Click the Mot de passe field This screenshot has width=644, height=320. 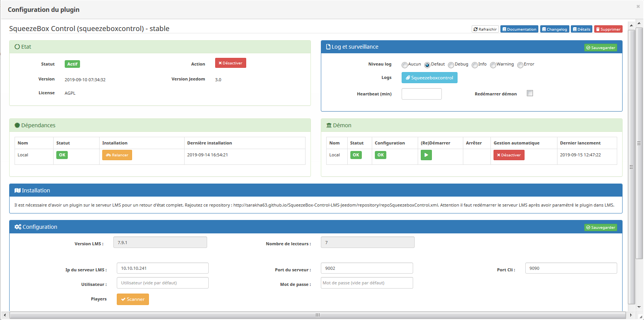point(367,283)
